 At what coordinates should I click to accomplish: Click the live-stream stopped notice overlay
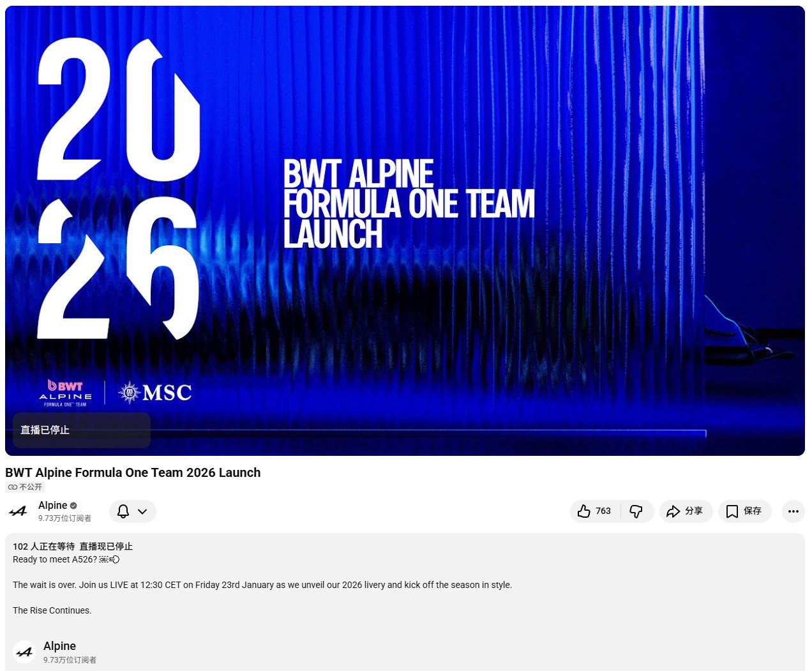[82, 430]
